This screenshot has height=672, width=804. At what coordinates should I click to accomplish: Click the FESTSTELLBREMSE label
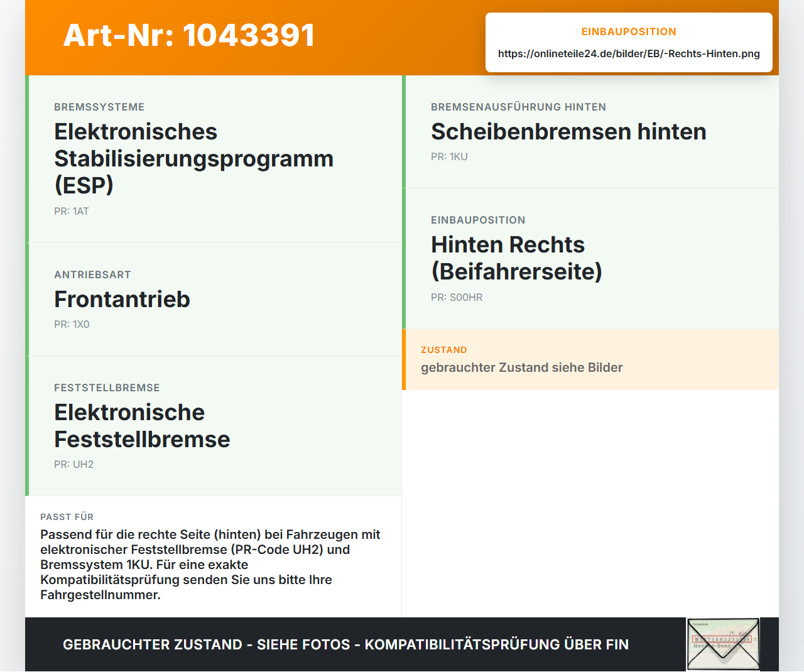click(x=107, y=387)
